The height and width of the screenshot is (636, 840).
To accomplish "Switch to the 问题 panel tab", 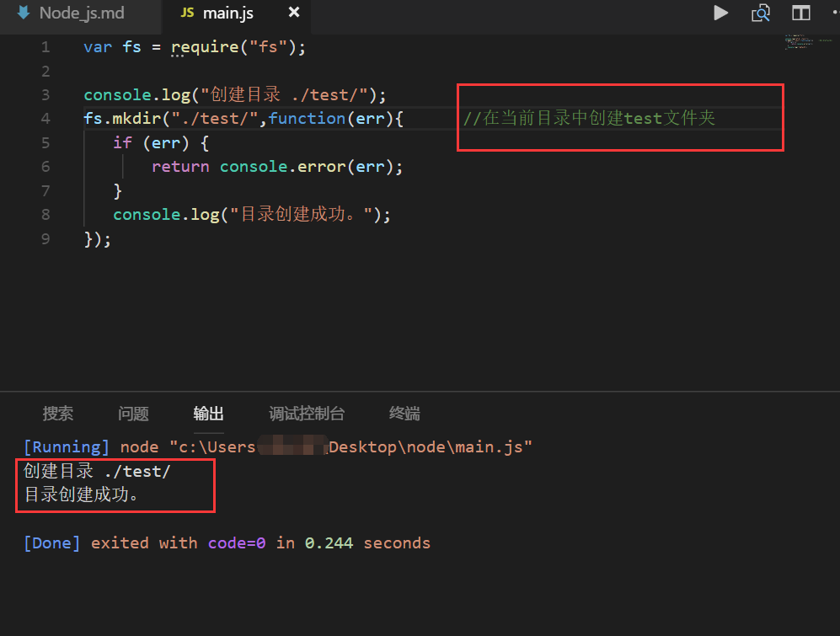I will click(x=133, y=414).
